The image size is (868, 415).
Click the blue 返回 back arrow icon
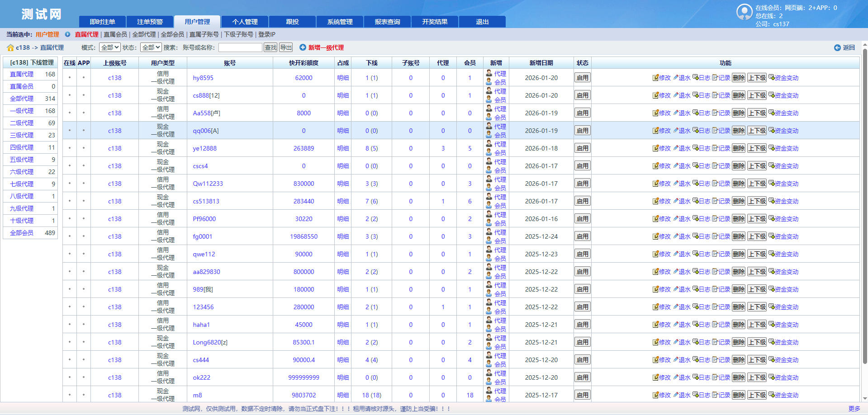[837, 47]
